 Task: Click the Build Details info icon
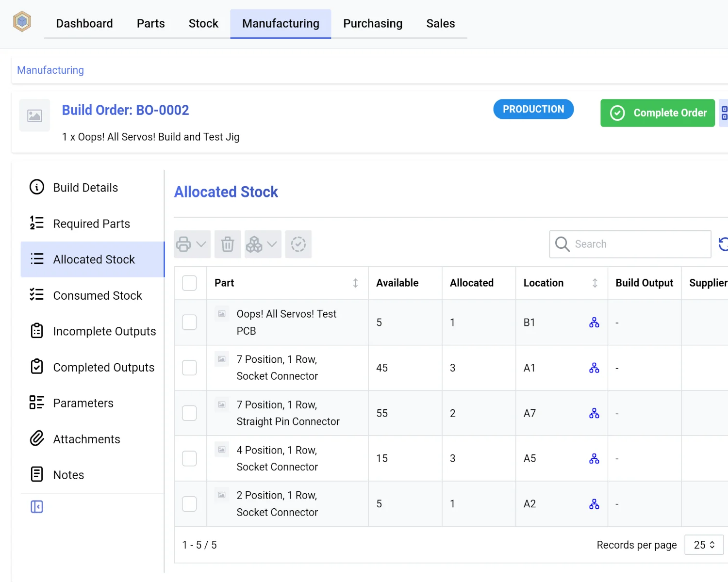pyautogui.click(x=37, y=187)
